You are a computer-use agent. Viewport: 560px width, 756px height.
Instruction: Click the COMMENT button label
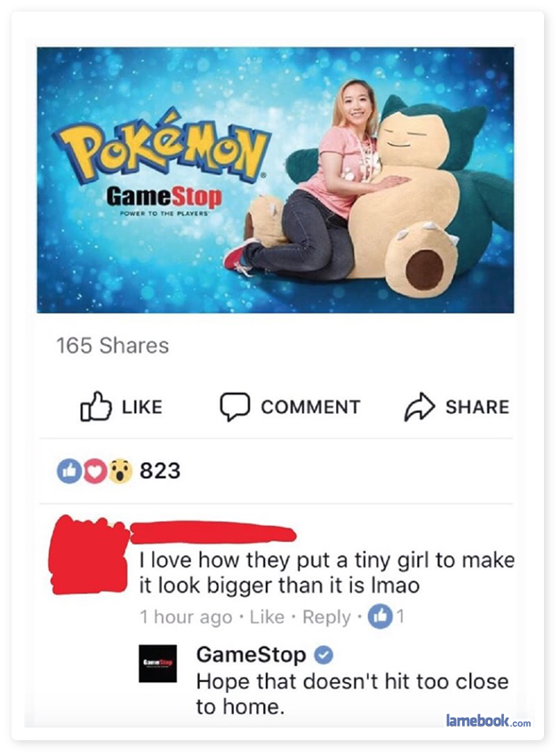click(x=310, y=407)
